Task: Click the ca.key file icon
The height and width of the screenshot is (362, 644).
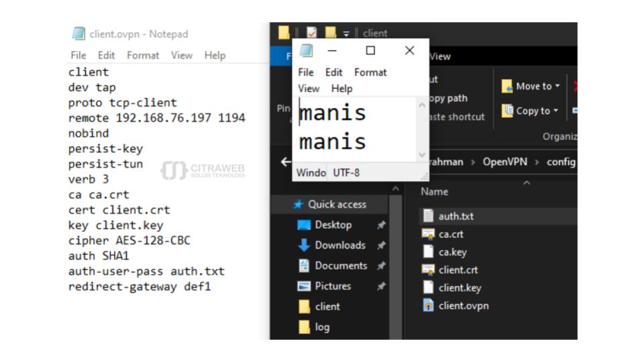Action: click(428, 252)
